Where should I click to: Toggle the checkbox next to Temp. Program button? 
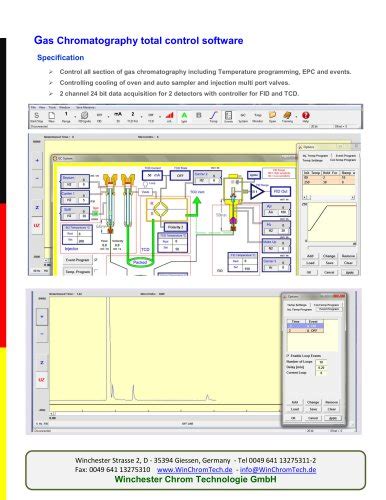pyautogui.click(x=96, y=271)
